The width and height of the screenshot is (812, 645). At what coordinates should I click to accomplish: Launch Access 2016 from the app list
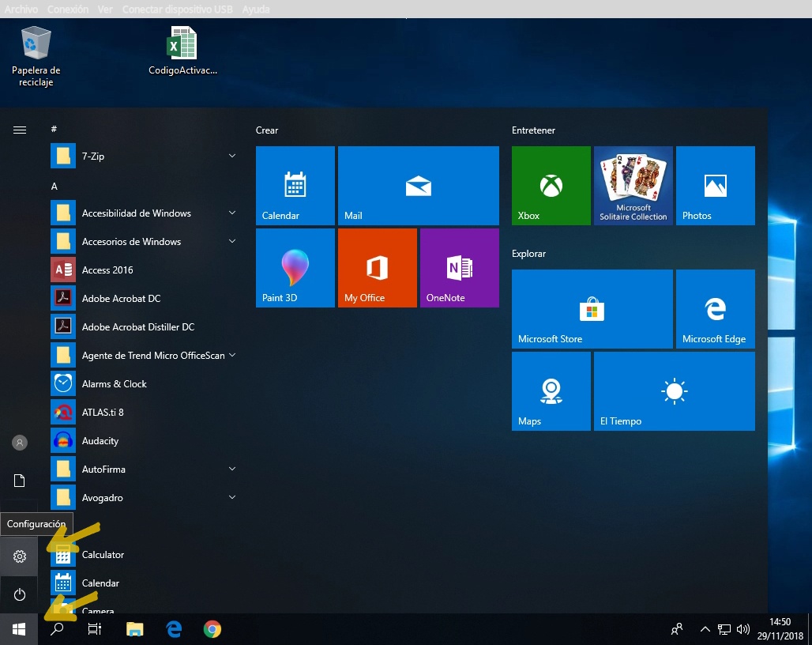144,270
